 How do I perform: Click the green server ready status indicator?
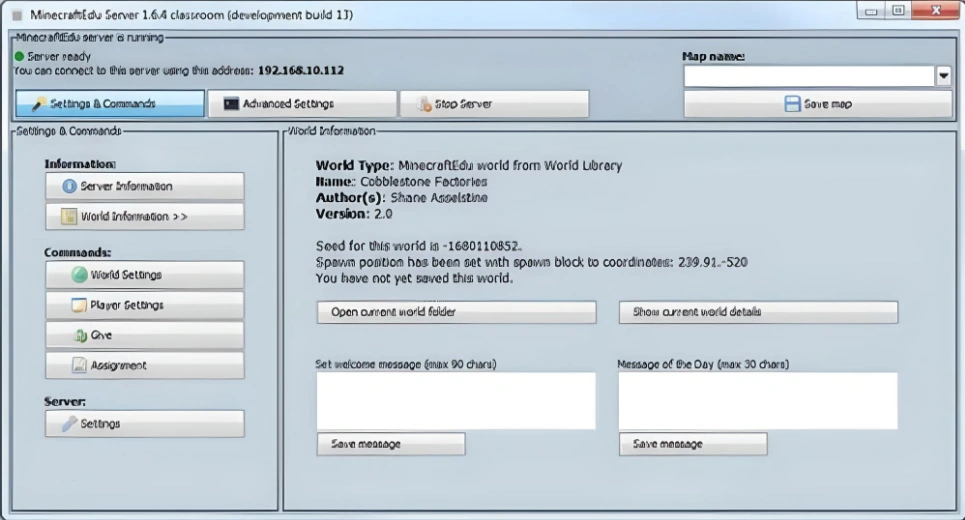coord(19,57)
